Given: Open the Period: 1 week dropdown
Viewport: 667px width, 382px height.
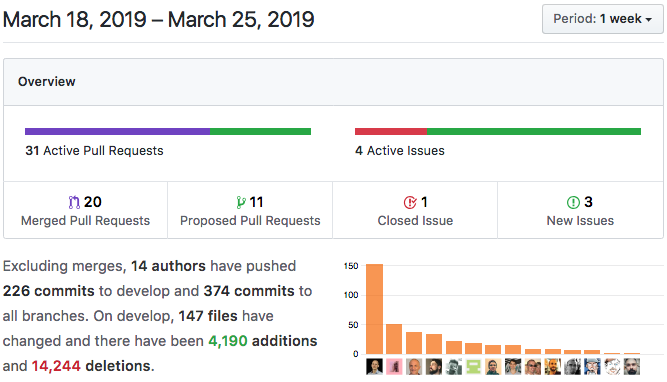Looking at the screenshot, I should click(602, 19).
